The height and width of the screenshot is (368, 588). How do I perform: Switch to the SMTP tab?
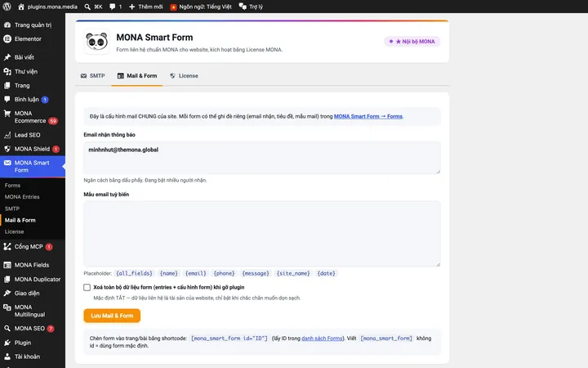[x=92, y=76]
